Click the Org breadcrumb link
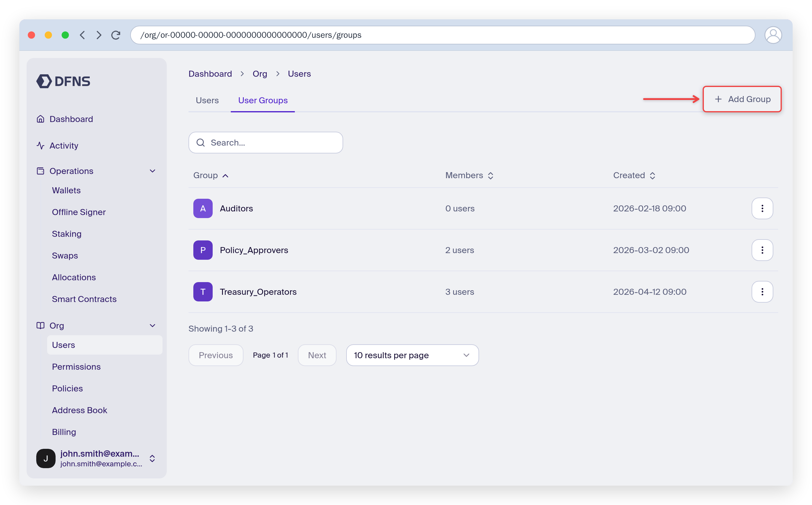 pos(260,74)
